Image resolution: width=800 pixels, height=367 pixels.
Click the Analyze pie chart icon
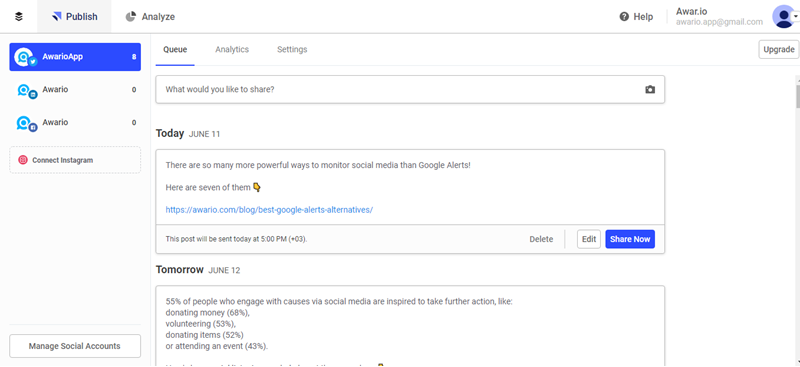click(131, 17)
